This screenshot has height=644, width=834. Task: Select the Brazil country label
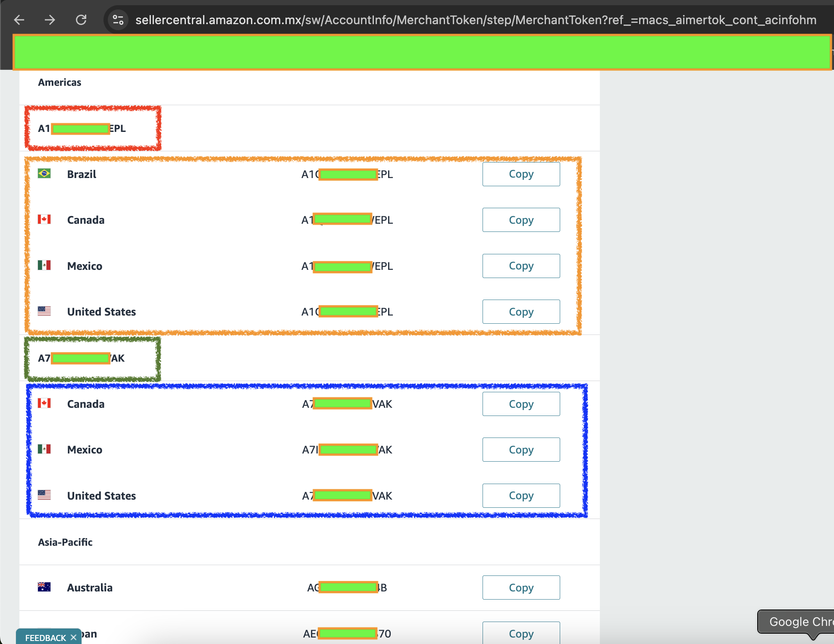[x=82, y=174]
